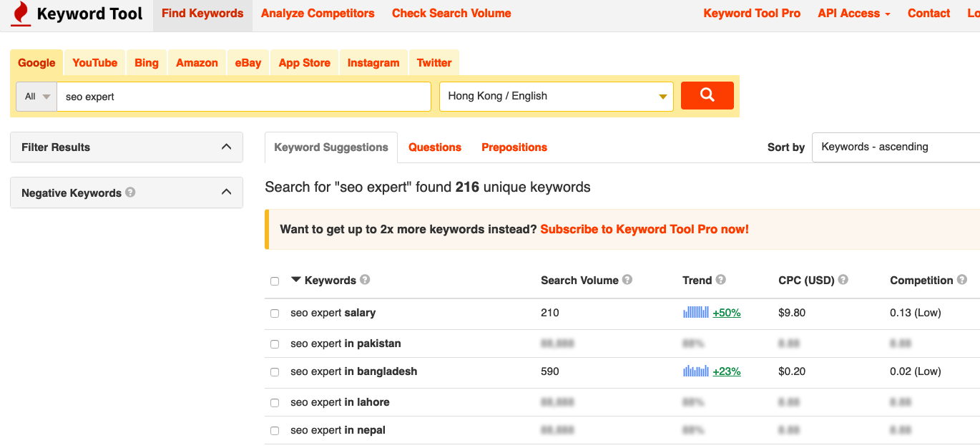Open Find Keywords in the top navigation
The height and width of the screenshot is (448, 980).
coord(202,14)
